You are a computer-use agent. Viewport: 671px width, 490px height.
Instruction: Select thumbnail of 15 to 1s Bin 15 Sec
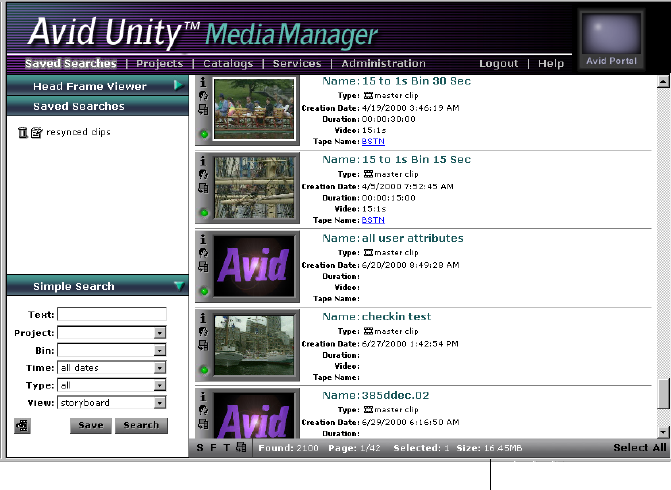pyautogui.click(x=254, y=187)
